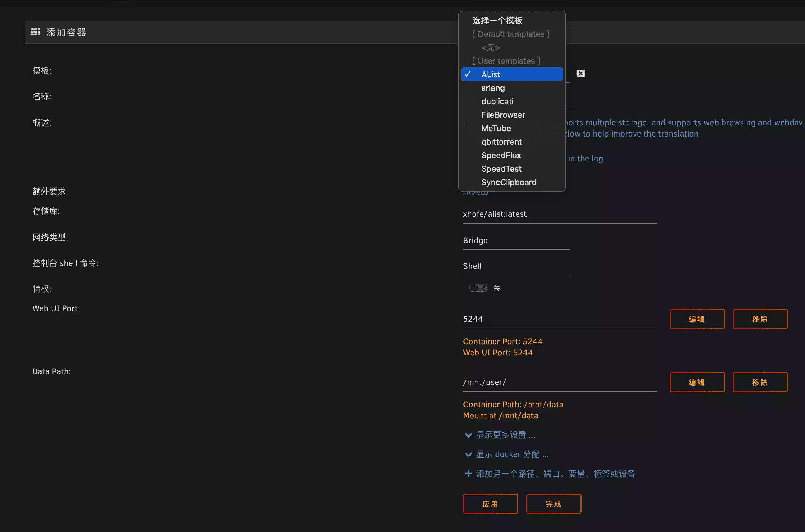The height and width of the screenshot is (532, 805).
Task: Select ariang from the template list
Action: 492,88
